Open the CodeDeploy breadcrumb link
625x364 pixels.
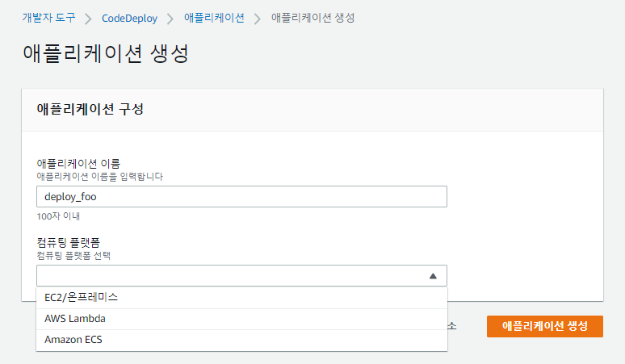pos(130,17)
